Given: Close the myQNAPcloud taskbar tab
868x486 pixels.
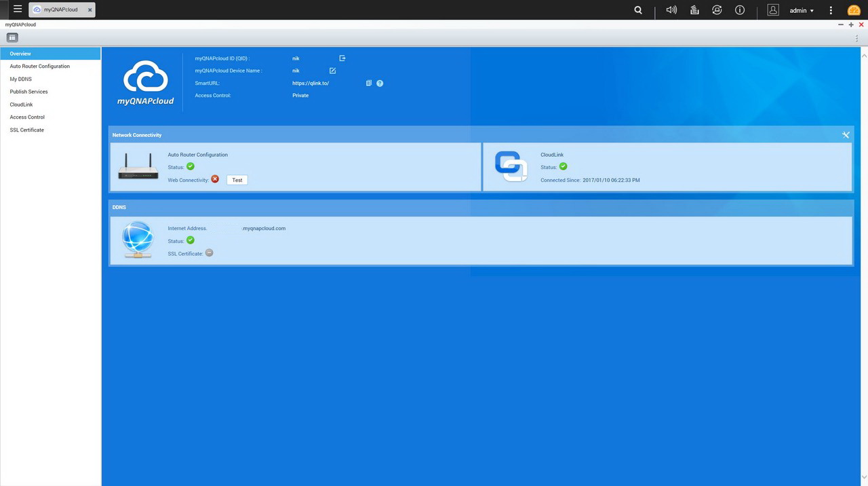Looking at the screenshot, I should [90, 10].
